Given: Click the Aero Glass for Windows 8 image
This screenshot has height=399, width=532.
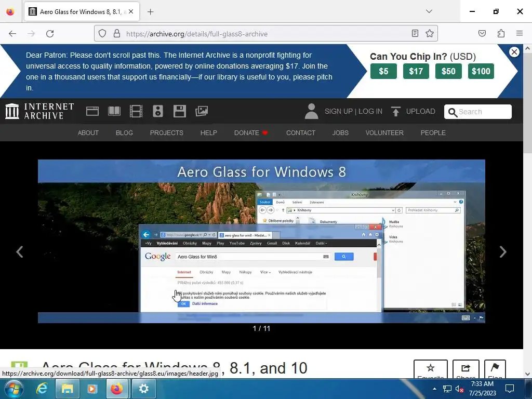Looking at the screenshot, I should tap(261, 241).
